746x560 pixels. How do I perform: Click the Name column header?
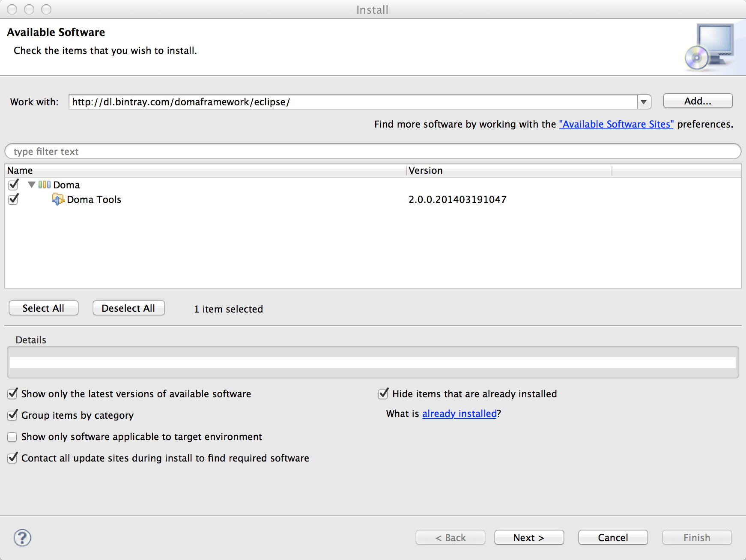tap(206, 170)
